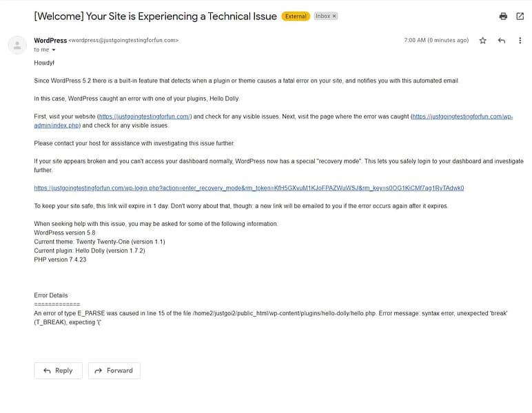Expand the "to me" recipient details

[x=54, y=50]
